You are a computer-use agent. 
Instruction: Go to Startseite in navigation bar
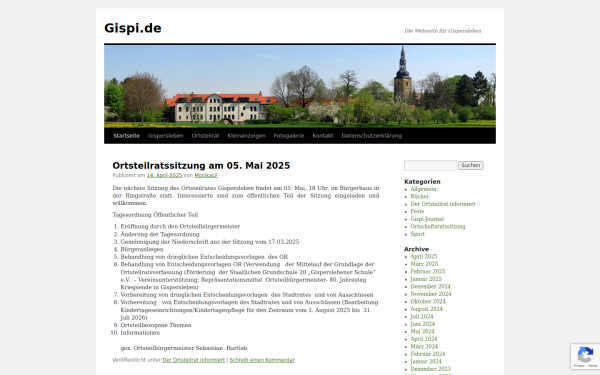126,136
